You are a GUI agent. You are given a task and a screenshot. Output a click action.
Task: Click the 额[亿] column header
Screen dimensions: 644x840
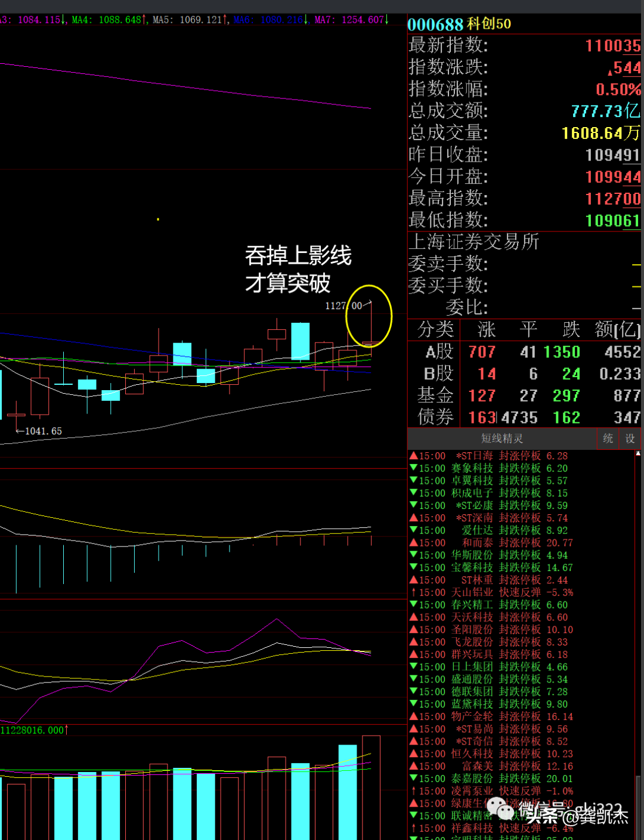[x=618, y=329]
